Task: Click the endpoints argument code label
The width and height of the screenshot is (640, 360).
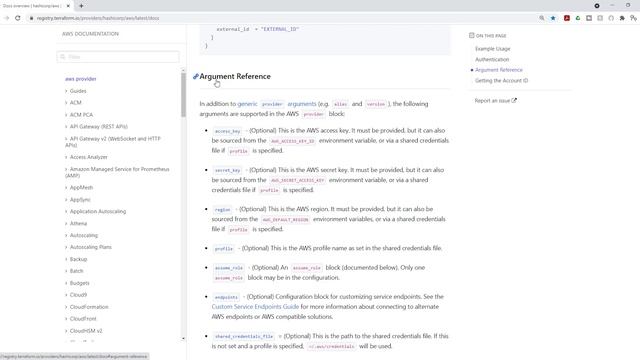Action: (226, 297)
